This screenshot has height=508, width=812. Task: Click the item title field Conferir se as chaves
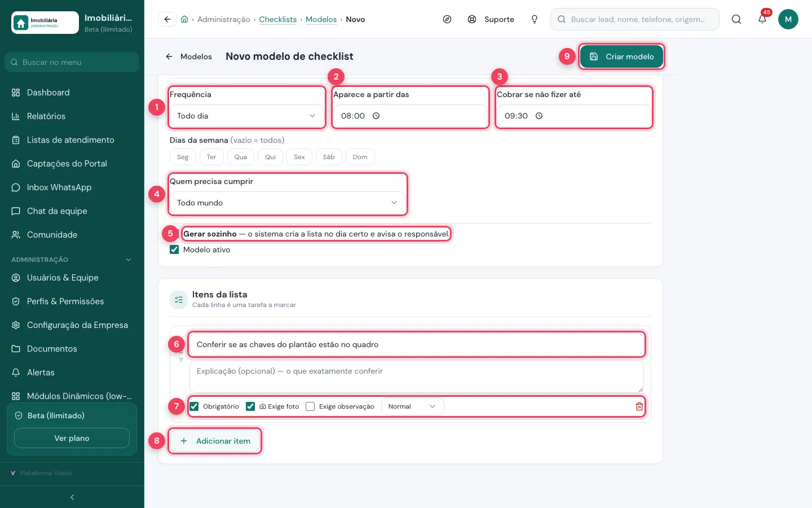click(417, 344)
